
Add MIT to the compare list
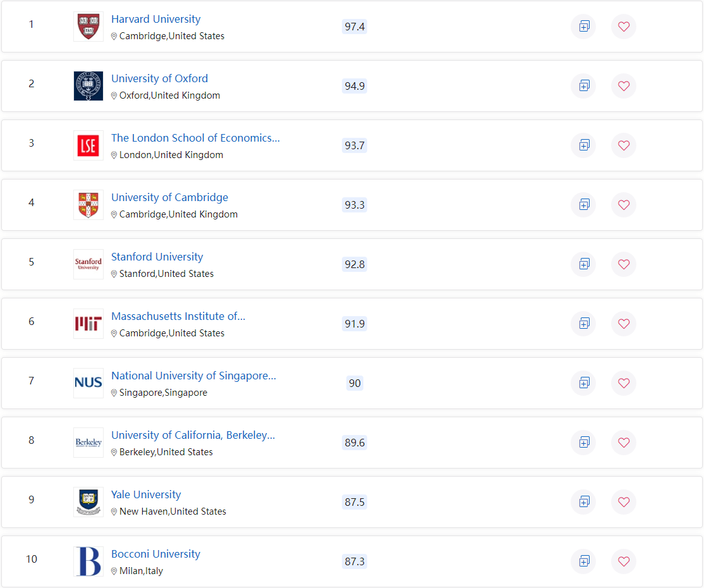(583, 324)
